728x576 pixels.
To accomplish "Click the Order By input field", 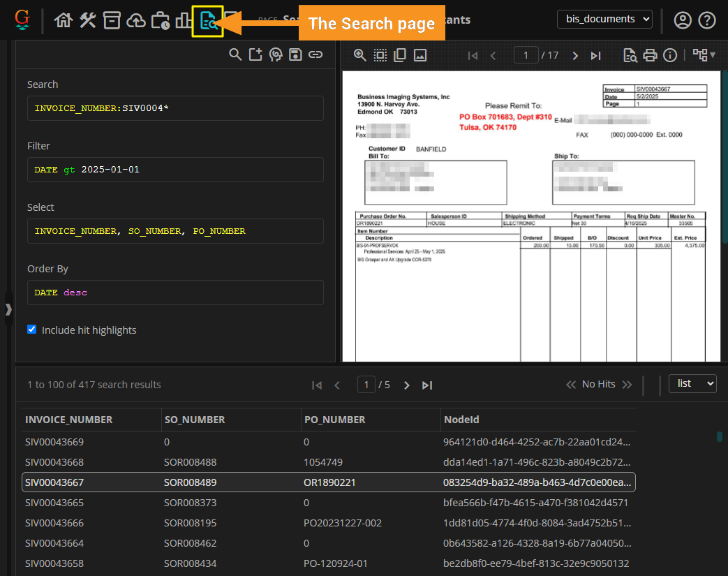I will 175,293.
